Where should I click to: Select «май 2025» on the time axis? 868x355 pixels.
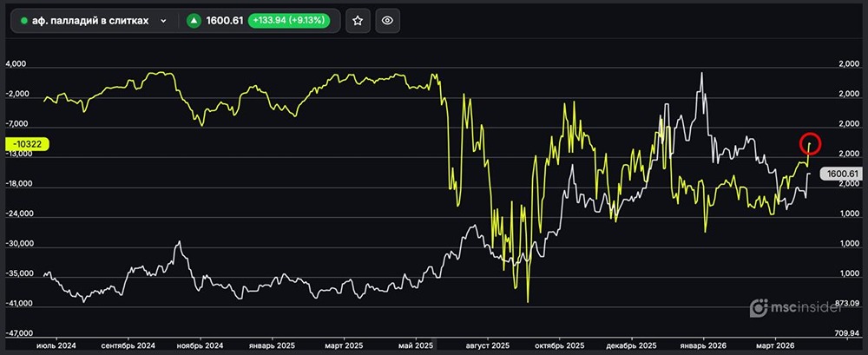(416, 345)
